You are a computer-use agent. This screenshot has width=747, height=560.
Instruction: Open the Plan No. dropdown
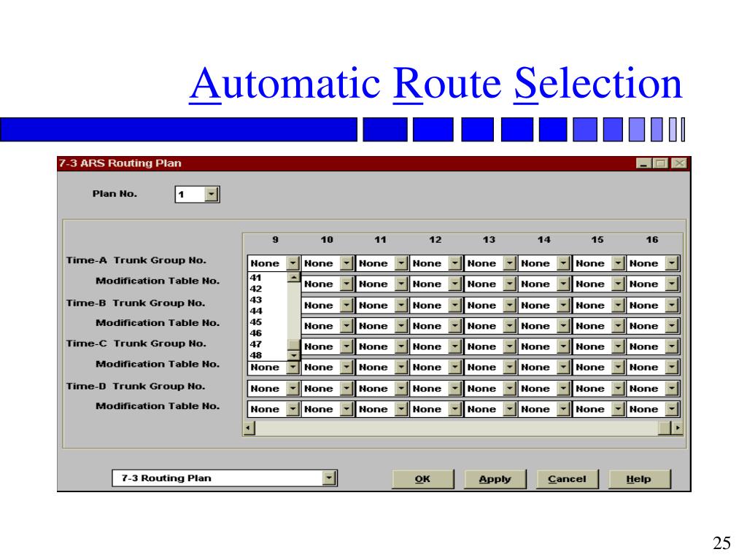click(212, 194)
